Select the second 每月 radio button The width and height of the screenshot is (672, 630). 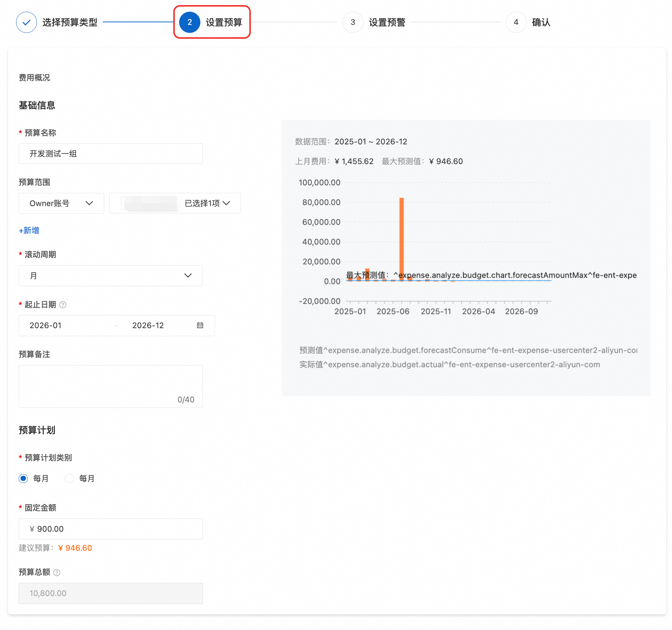(69, 478)
